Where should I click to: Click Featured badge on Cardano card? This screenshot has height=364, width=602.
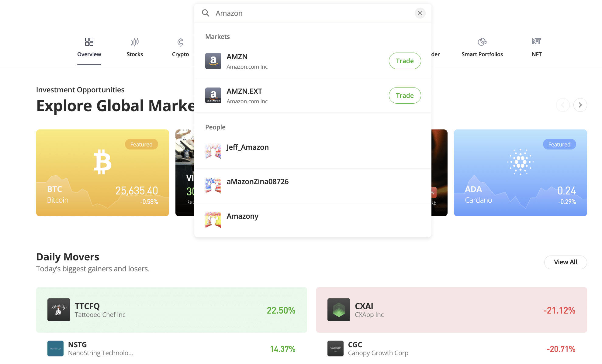559,144
